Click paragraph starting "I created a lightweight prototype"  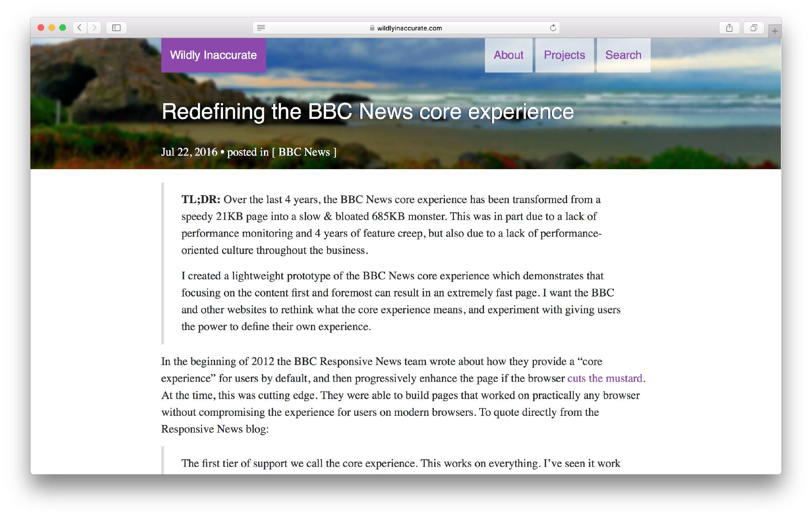click(x=401, y=301)
